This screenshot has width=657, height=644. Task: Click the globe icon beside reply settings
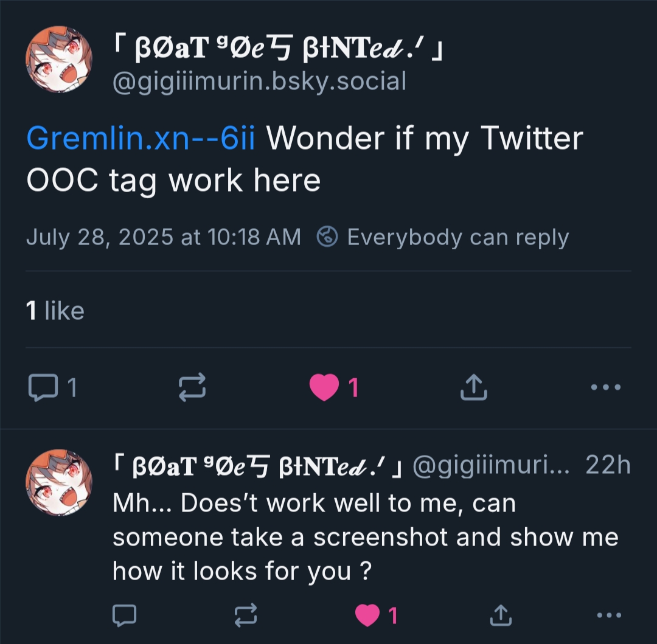click(328, 237)
